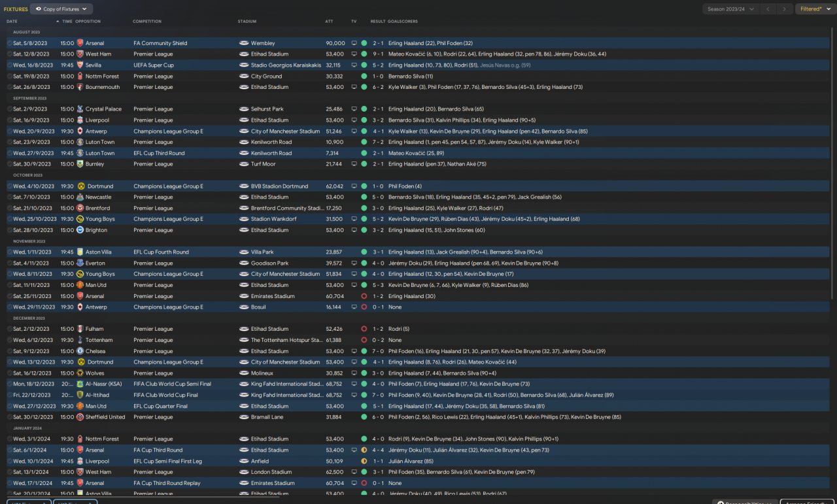The image size is (837, 504).
Task: Click the Arsenal crest in the Community Shield row
Action: coord(80,43)
